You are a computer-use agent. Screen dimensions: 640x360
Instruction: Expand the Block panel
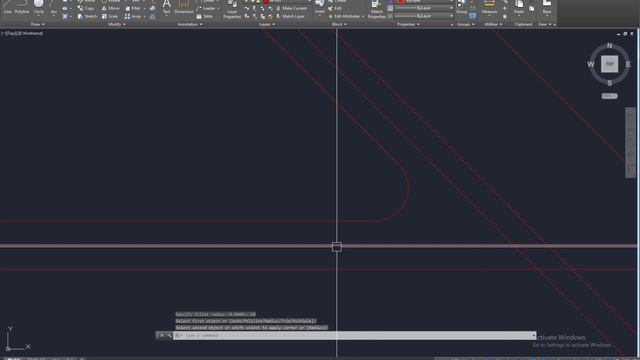coord(339,24)
